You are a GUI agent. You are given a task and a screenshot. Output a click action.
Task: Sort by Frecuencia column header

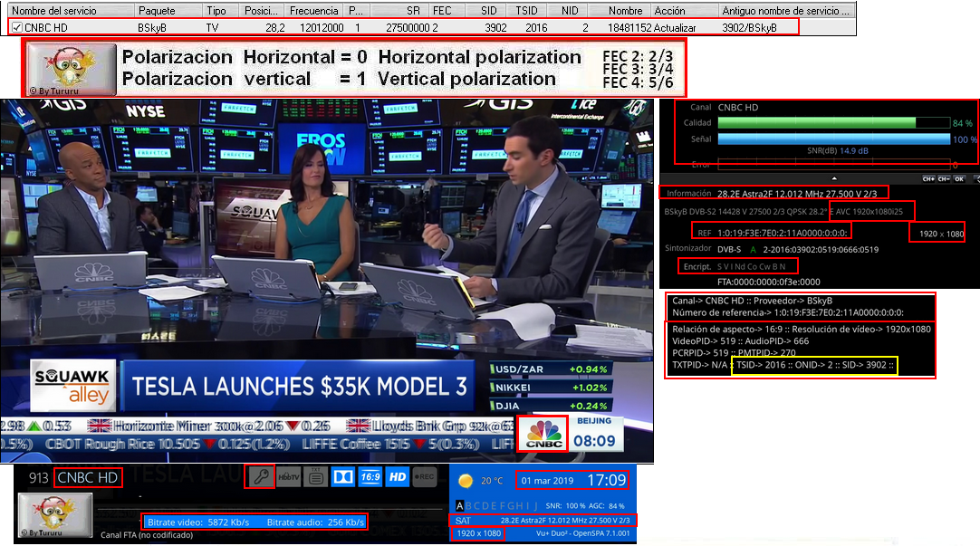[313, 11]
